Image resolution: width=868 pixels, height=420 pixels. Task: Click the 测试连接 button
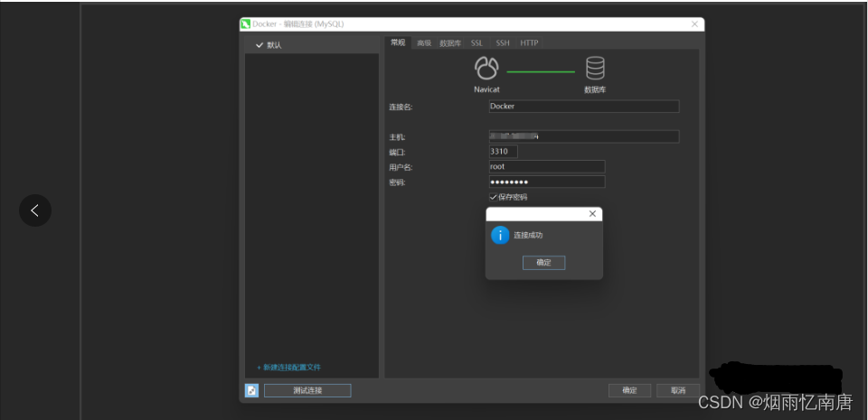[307, 391]
